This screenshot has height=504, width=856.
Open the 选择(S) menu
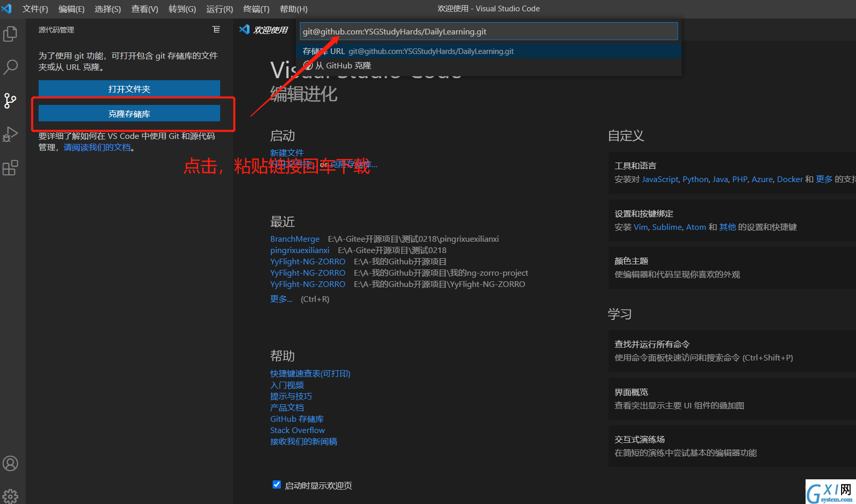(x=108, y=9)
